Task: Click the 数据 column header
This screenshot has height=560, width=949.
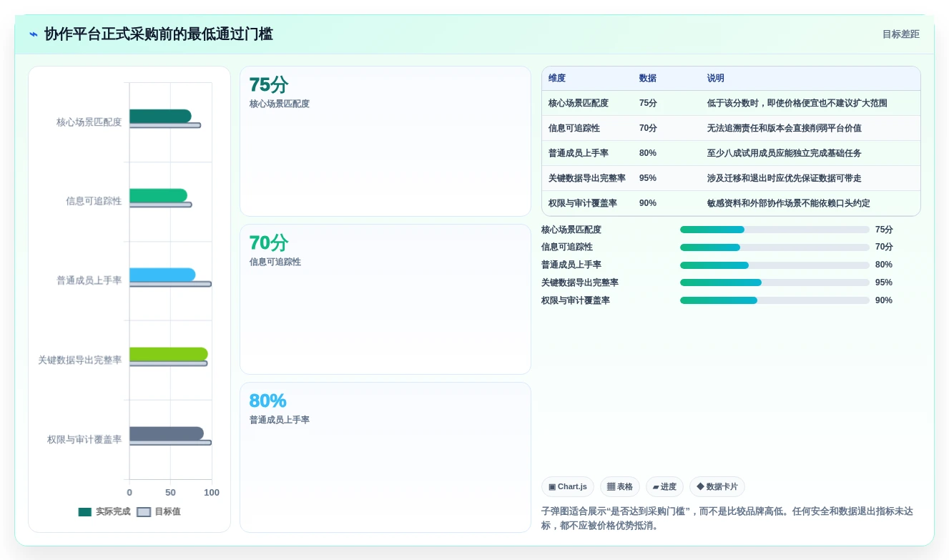Action: (648, 78)
